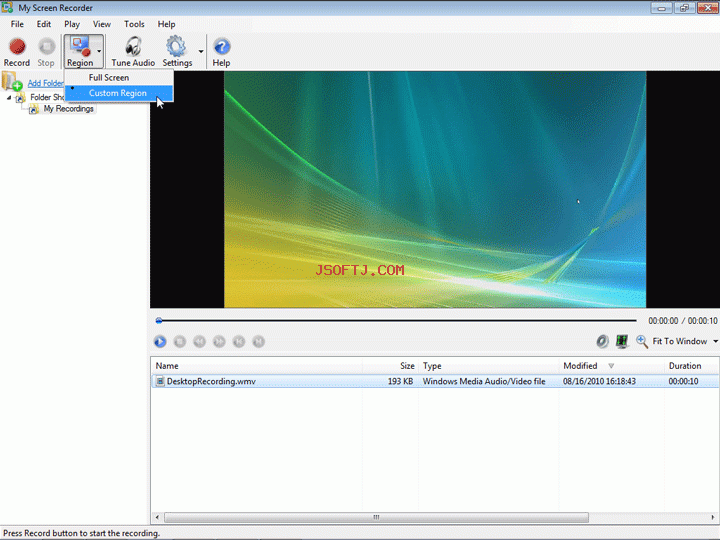Click the video preview area
The width and height of the screenshot is (720, 540).
pos(435,190)
